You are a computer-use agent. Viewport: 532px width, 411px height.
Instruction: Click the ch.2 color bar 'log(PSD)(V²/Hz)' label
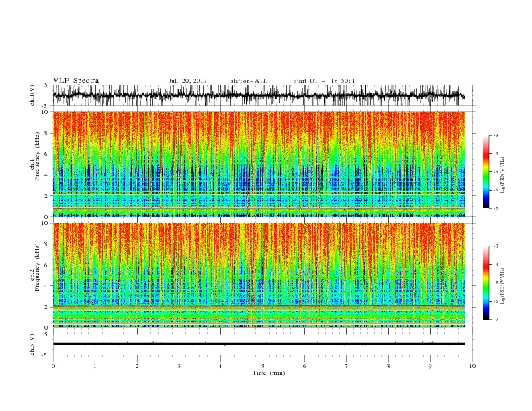point(503,285)
